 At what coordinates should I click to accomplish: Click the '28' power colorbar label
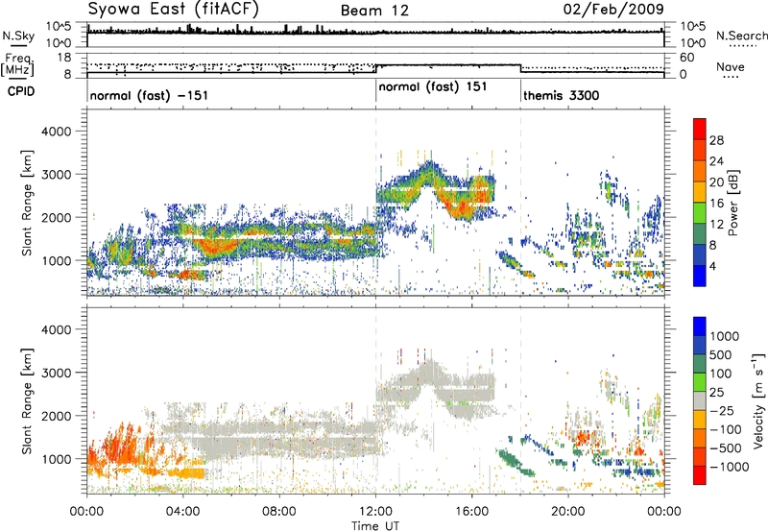point(716,140)
